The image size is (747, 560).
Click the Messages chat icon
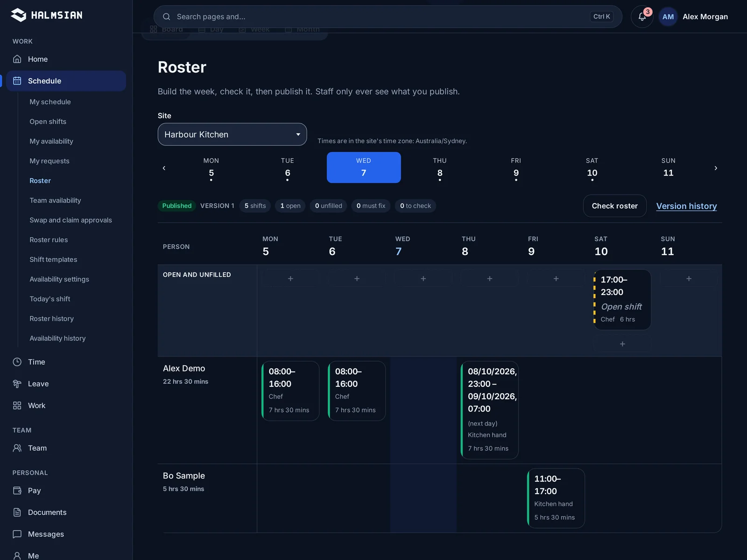point(17,534)
